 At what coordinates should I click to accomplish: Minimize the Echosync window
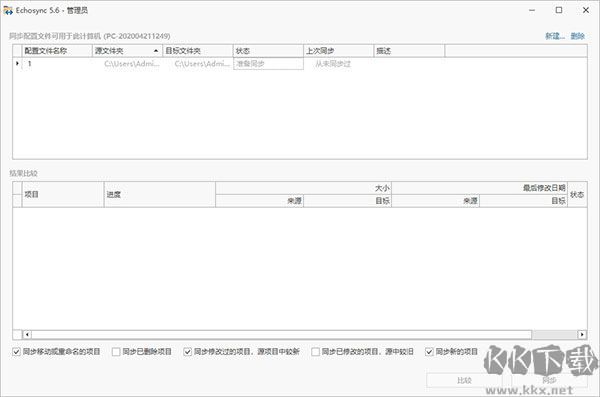(532, 10)
